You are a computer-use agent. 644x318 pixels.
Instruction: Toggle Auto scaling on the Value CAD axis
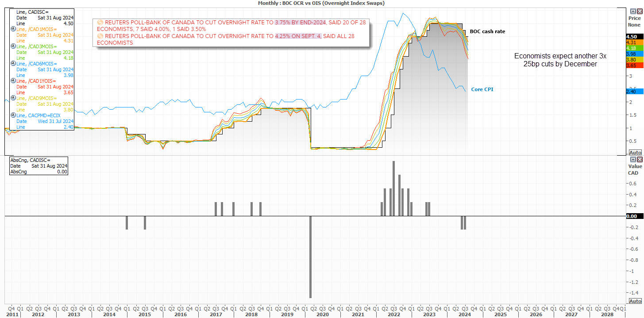point(635,301)
